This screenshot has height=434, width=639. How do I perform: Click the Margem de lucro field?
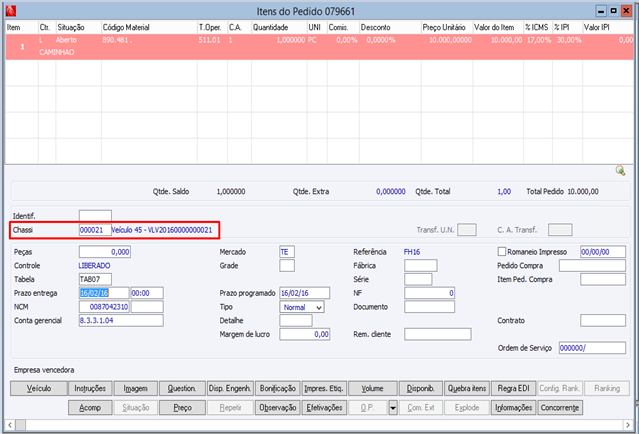[x=304, y=334]
